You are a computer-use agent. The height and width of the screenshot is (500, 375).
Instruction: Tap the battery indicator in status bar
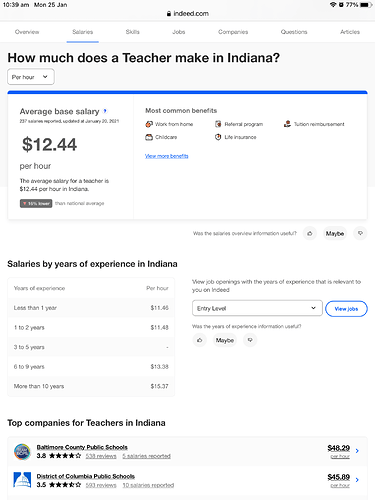click(x=366, y=5)
